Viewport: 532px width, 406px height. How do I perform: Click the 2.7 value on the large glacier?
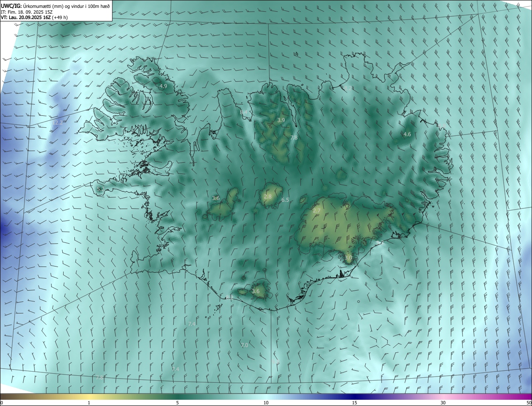317,211
